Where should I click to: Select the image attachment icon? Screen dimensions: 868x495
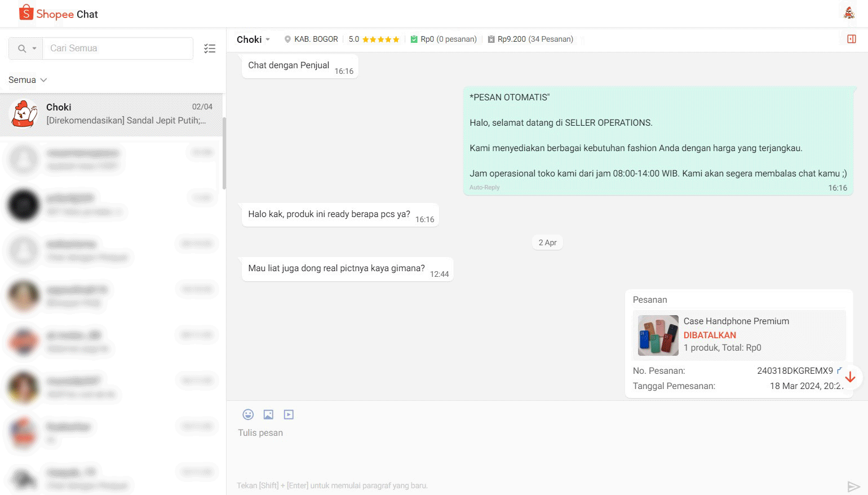268,414
